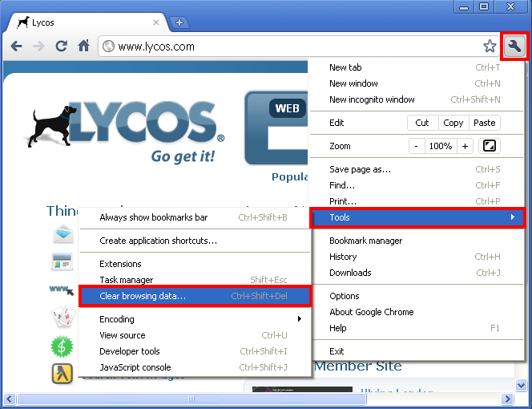Expand the Encoding submenu
532x409 pixels.
[x=195, y=319]
